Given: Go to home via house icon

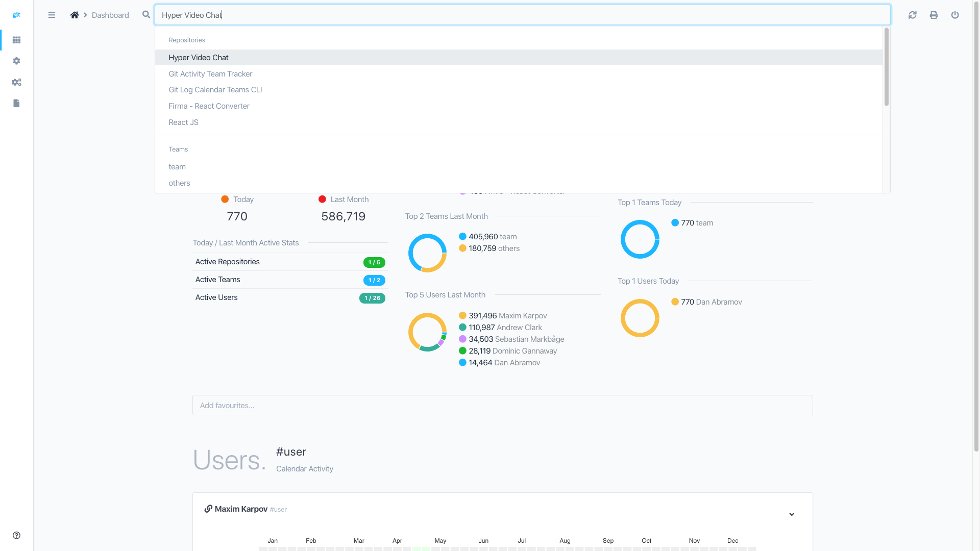Looking at the screenshot, I should 75,15.
